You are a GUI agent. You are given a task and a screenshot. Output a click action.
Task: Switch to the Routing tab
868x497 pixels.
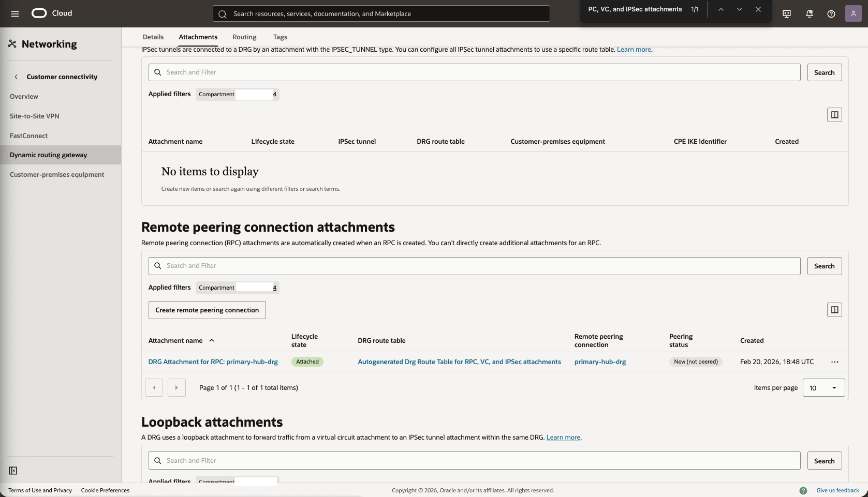[x=244, y=37]
